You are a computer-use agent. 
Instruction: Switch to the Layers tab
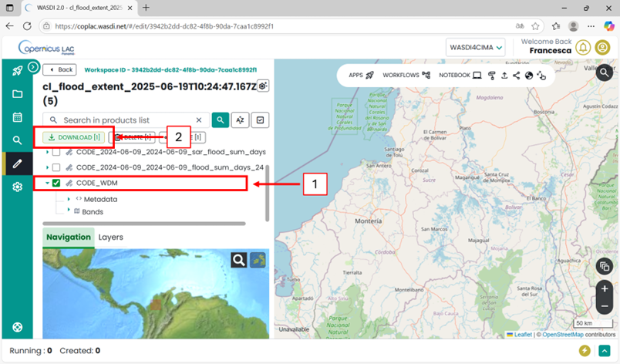[111, 237]
